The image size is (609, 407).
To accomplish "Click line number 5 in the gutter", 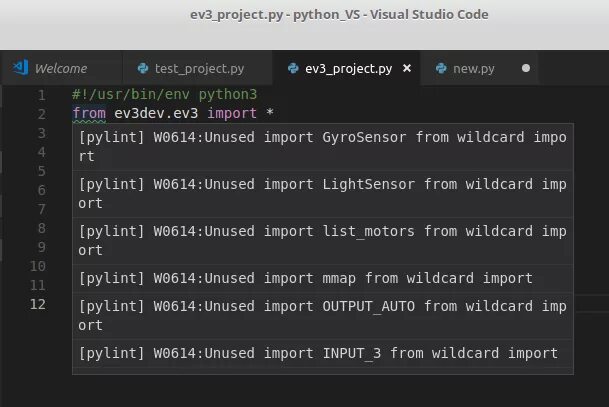I will click(42, 171).
